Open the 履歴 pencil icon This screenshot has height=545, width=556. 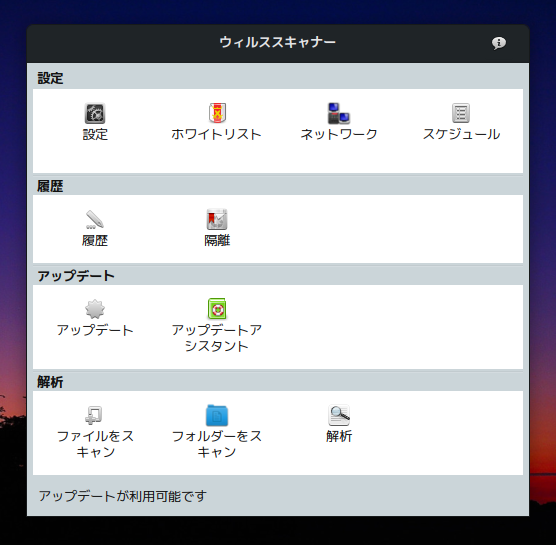[x=95, y=219]
